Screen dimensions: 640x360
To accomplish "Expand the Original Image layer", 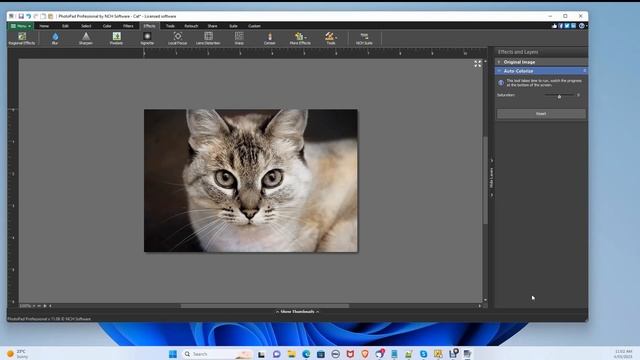I will [499, 62].
